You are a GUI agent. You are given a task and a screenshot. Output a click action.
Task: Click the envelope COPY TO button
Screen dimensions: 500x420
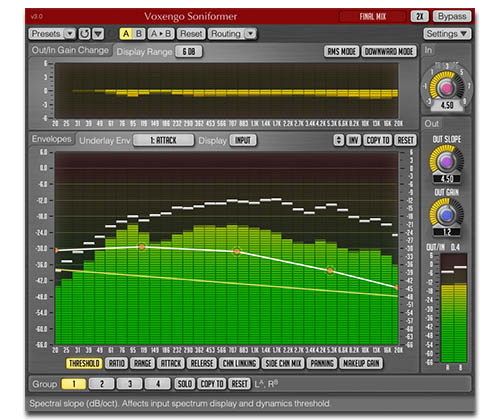tap(378, 140)
